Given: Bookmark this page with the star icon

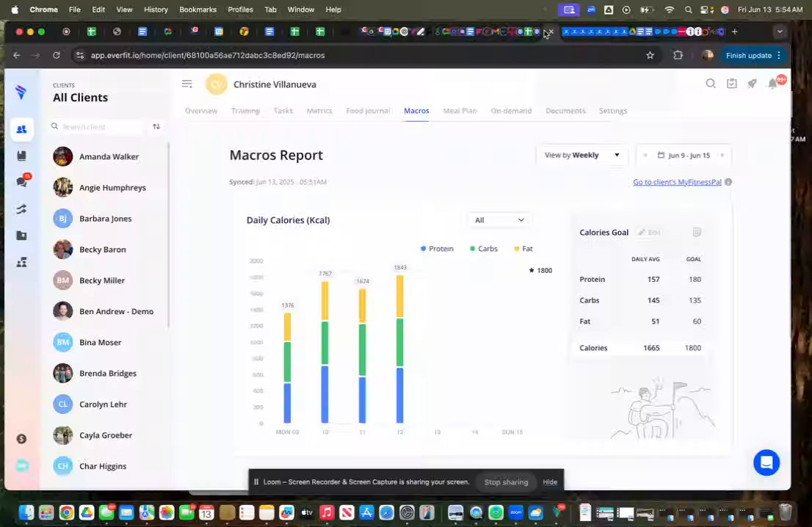Looking at the screenshot, I should point(650,55).
